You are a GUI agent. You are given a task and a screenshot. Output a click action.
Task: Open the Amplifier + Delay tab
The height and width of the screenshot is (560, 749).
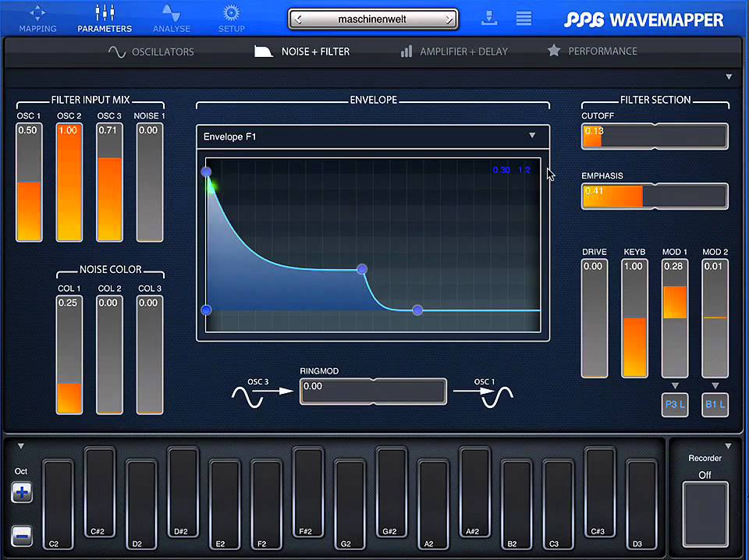pos(454,51)
